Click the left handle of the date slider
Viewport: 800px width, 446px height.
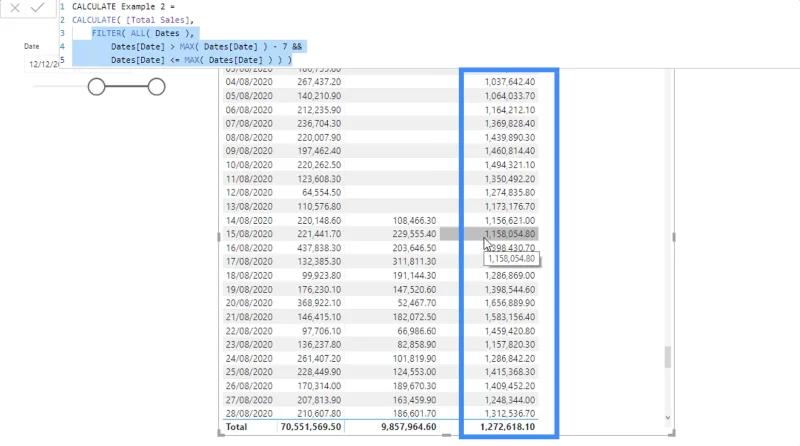(x=96, y=87)
